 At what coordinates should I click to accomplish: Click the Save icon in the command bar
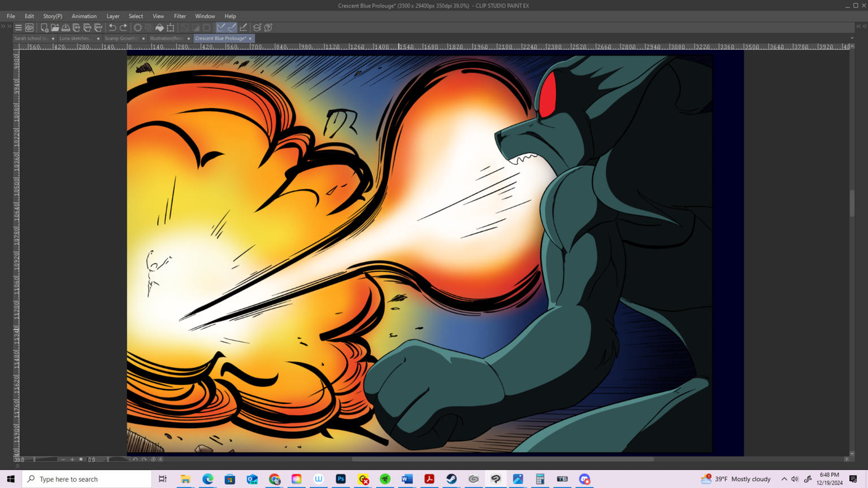[66, 27]
